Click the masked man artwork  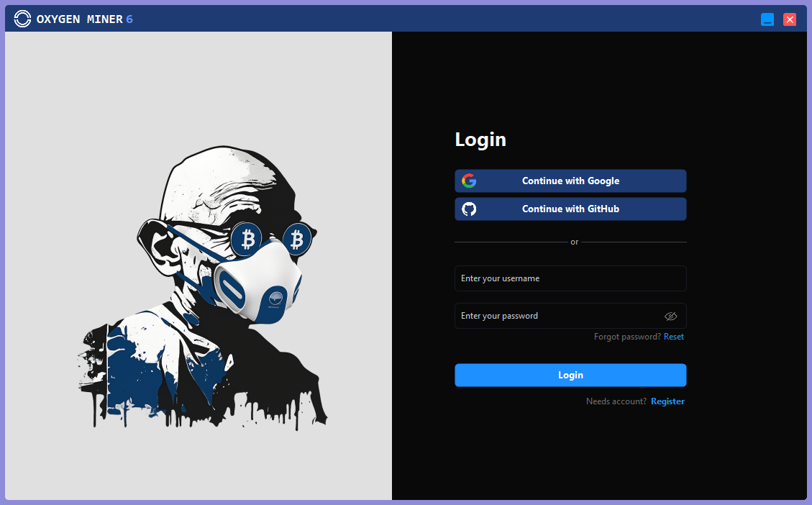[203, 288]
